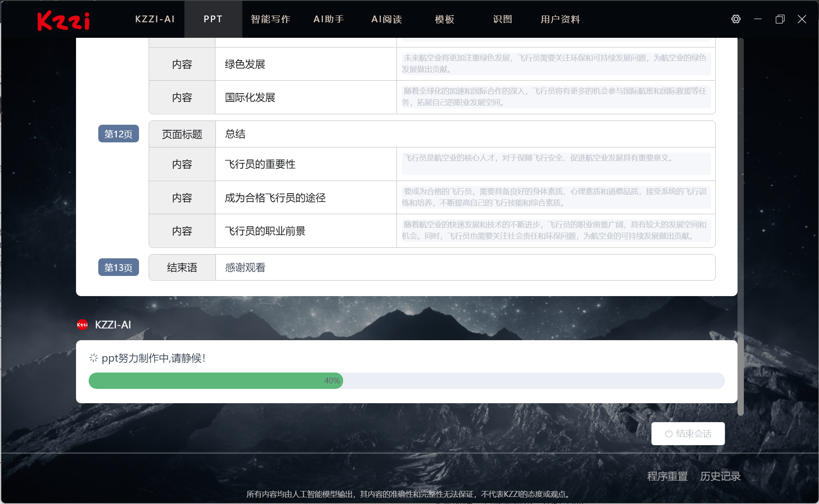The height and width of the screenshot is (504, 819).
Task: Open the 历史记录 link
Action: 720,476
